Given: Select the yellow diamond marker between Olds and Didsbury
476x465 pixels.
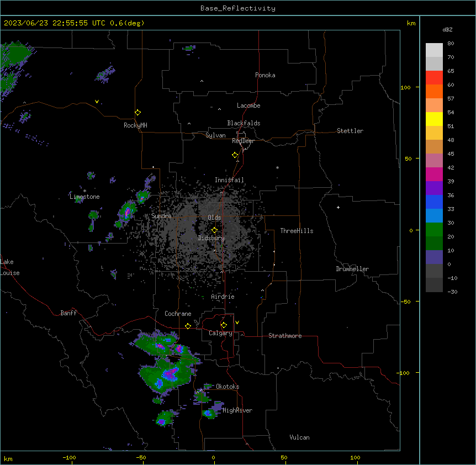Looking at the screenshot, I should click(214, 230).
